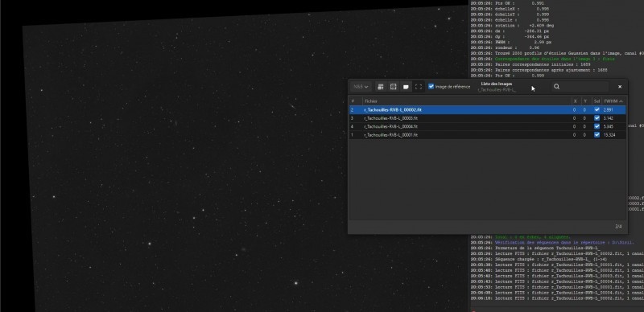Image resolution: width=644 pixels, height=312 pixels.
Task: Sort by the Fichier column header
Action: pos(467,101)
